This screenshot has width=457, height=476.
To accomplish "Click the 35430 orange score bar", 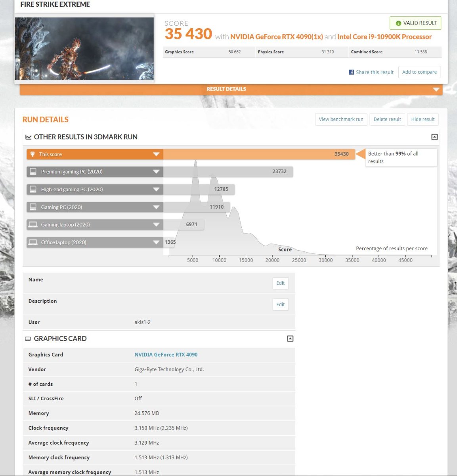I will tap(259, 154).
